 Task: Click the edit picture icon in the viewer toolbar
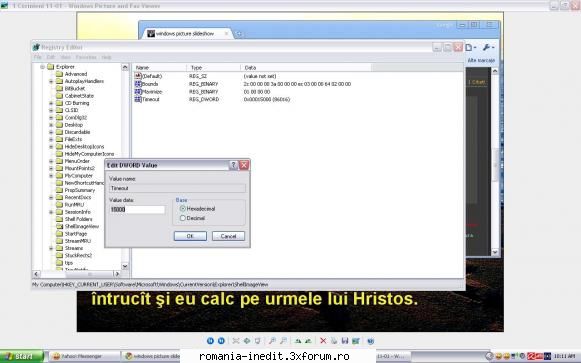(356, 341)
